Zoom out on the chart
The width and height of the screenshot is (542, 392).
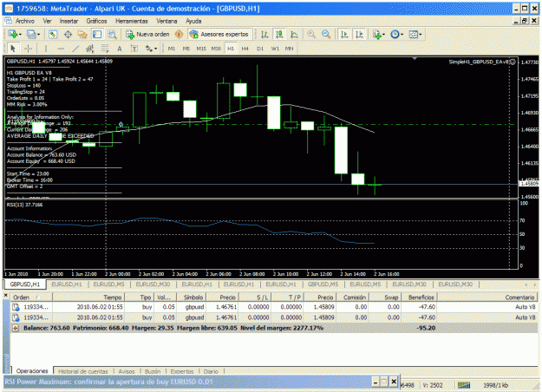(325, 34)
